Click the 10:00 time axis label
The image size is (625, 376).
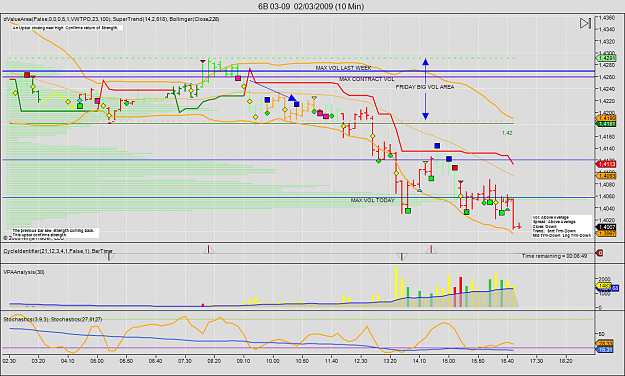pos(273,361)
